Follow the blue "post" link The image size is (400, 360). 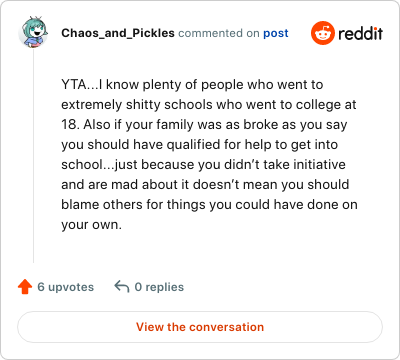276,33
